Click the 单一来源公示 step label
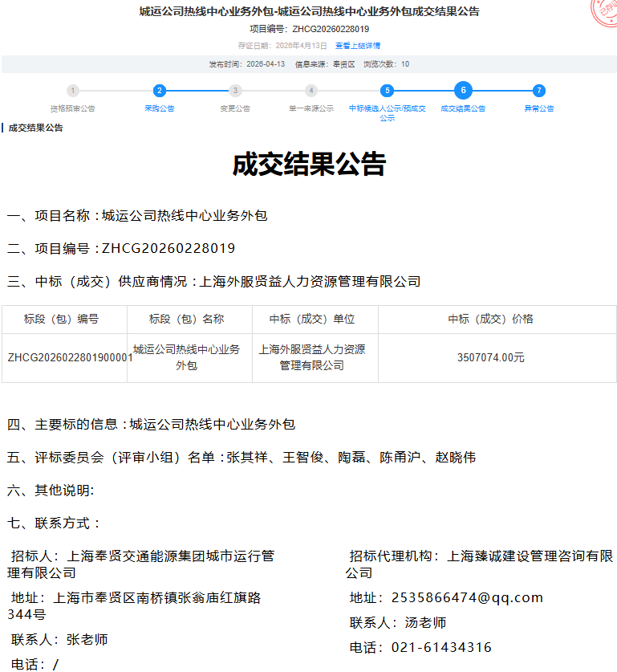Viewport: 617px width, 672px height. pos(311,108)
